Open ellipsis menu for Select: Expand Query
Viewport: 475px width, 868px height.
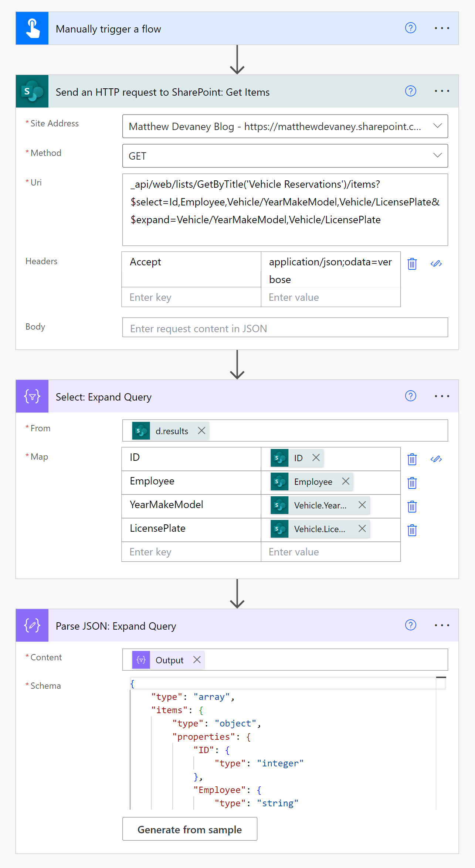tap(442, 396)
